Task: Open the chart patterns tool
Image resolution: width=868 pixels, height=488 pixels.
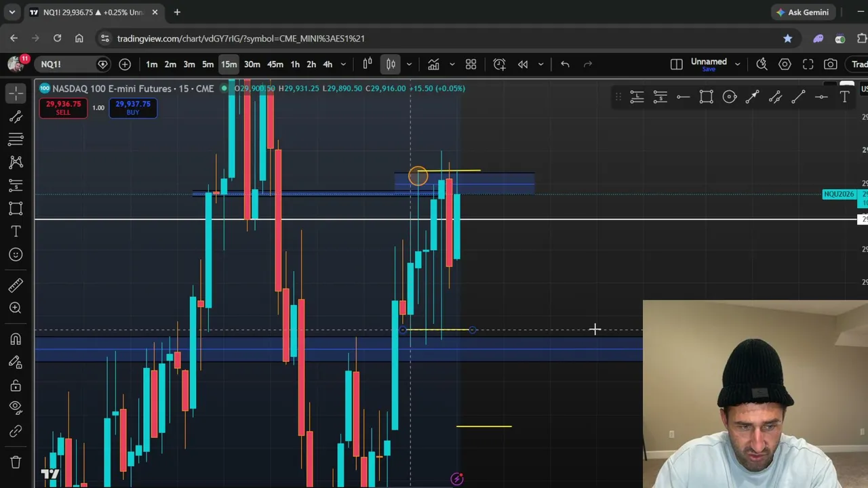Action: point(16,162)
